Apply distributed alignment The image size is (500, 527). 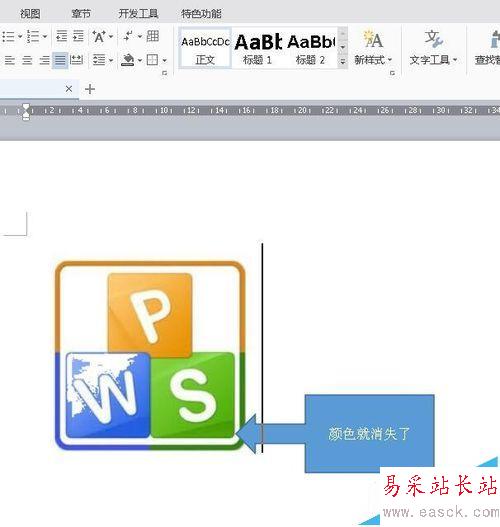(x=76, y=60)
